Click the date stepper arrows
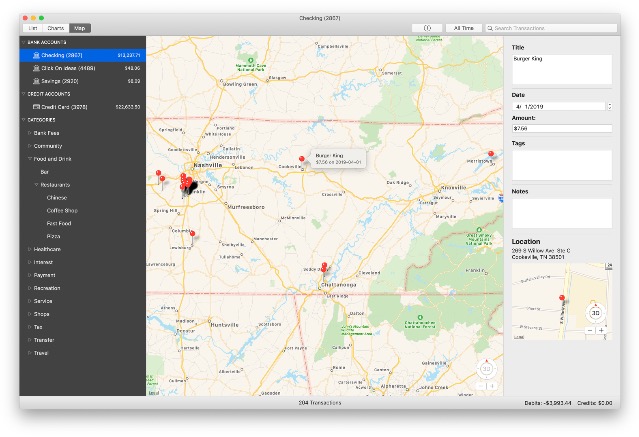Viewport: 639px width, 437px height. pyautogui.click(x=610, y=106)
